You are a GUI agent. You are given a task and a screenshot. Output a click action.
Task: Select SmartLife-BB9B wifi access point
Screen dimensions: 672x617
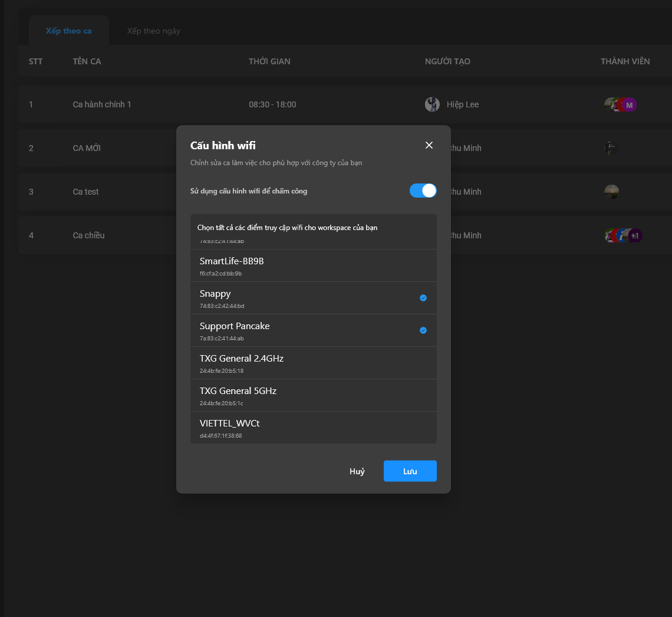tap(312, 265)
